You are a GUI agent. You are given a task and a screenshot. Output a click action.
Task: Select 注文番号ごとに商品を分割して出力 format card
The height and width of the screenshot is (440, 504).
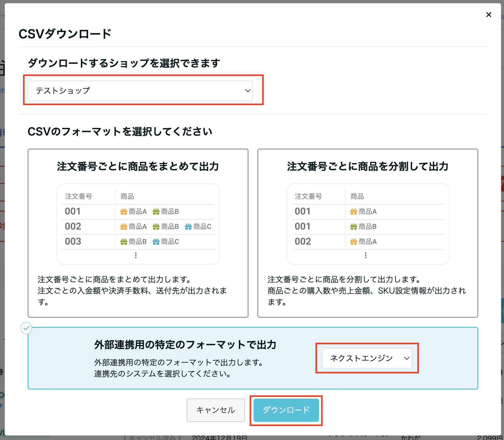tap(367, 233)
